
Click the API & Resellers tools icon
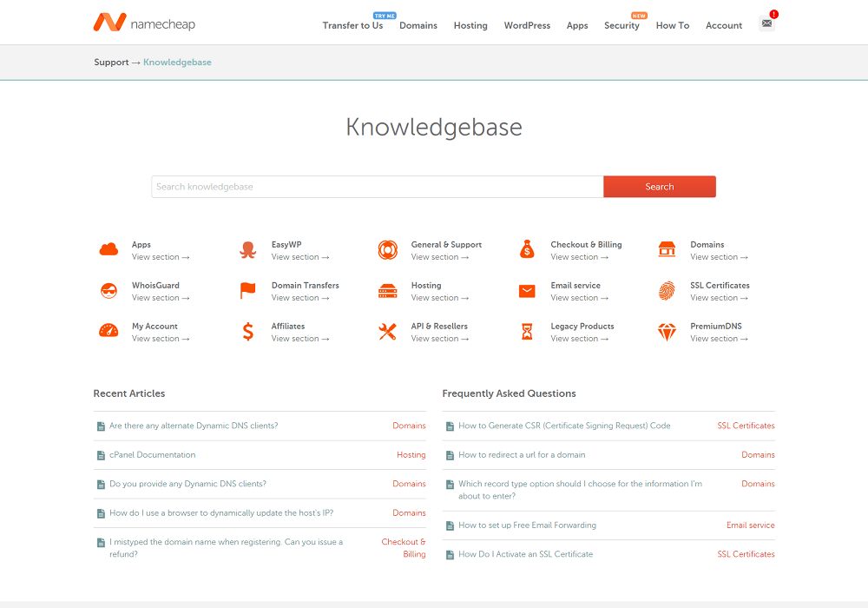coord(387,332)
